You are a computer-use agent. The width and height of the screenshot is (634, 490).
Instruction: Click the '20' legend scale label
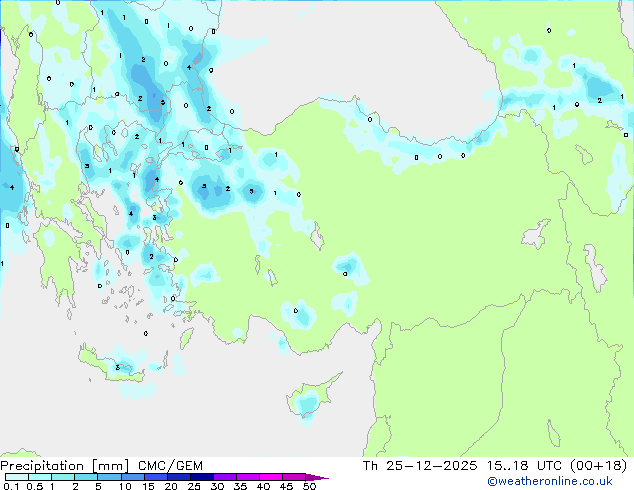171,486
